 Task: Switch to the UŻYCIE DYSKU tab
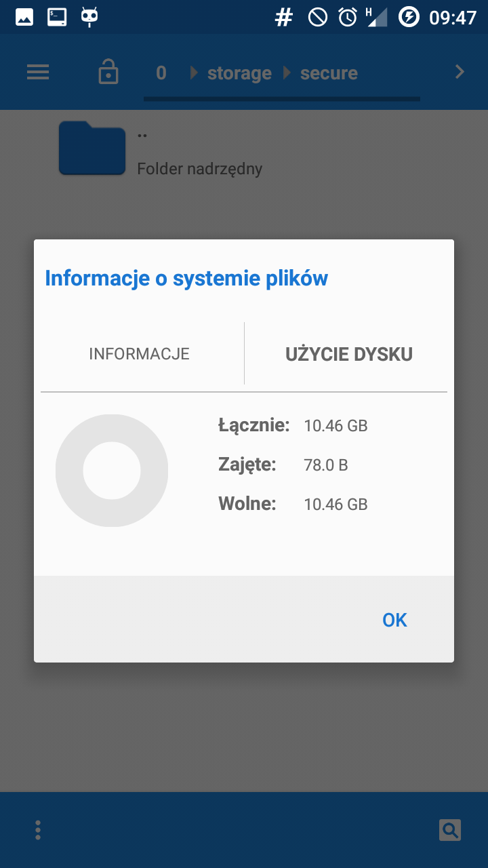tap(349, 354)
